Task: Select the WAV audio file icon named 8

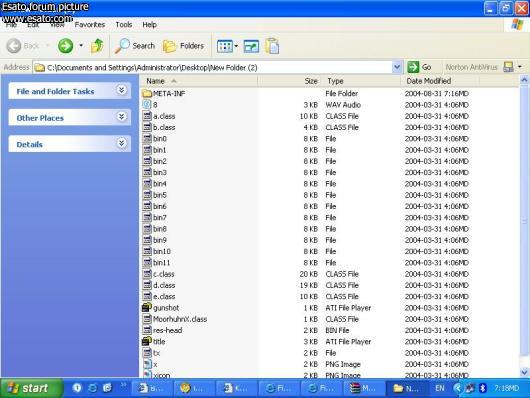Action: (x=147, y=104)
